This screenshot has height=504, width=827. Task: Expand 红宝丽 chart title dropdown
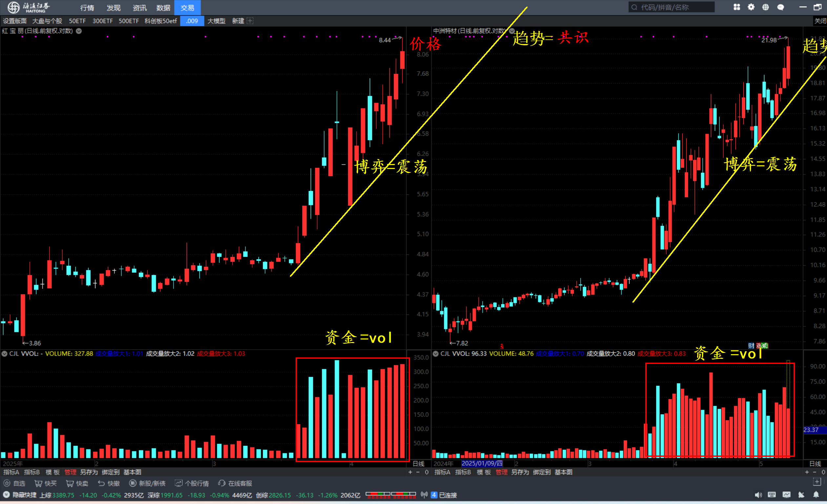pyautogui.click(x=79, y=31)
